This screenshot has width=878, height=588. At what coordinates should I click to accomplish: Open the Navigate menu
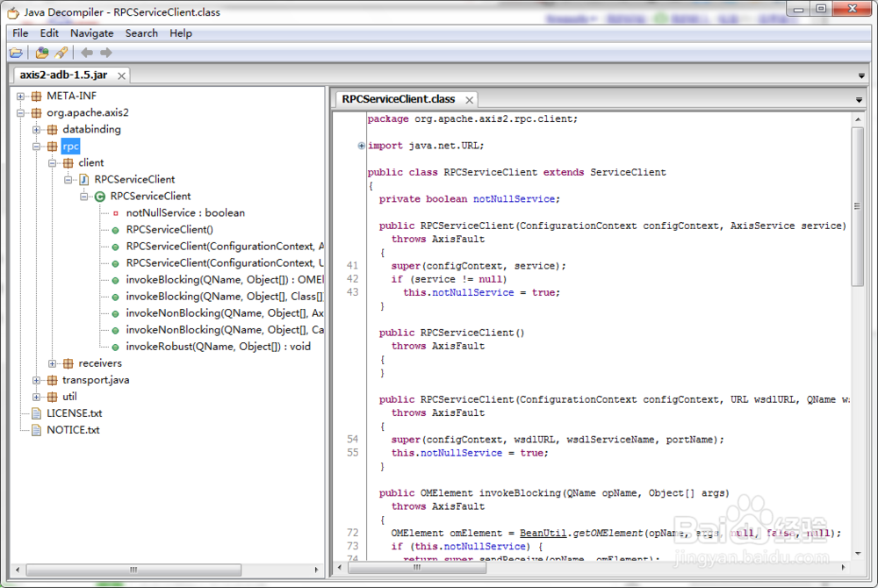click(x=92, y=33)
